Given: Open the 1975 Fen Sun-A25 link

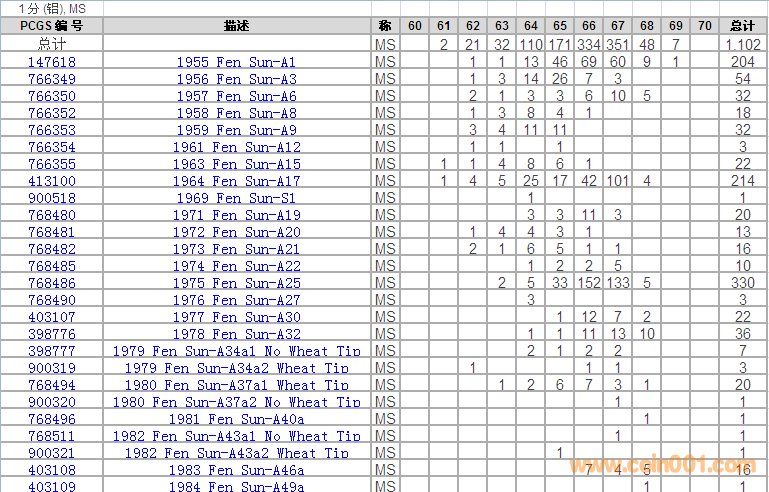Looking at the screenshot, I should tap(236, 283).
